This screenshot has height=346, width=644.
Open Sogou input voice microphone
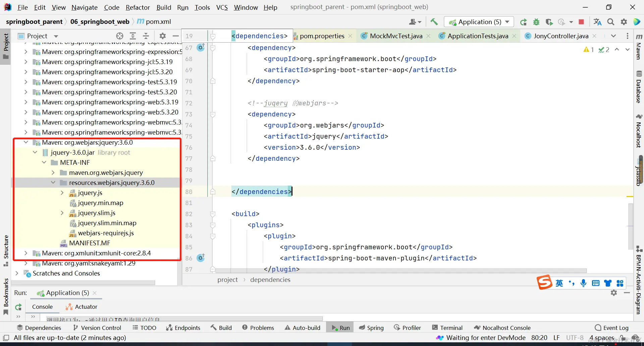[584, 283]
